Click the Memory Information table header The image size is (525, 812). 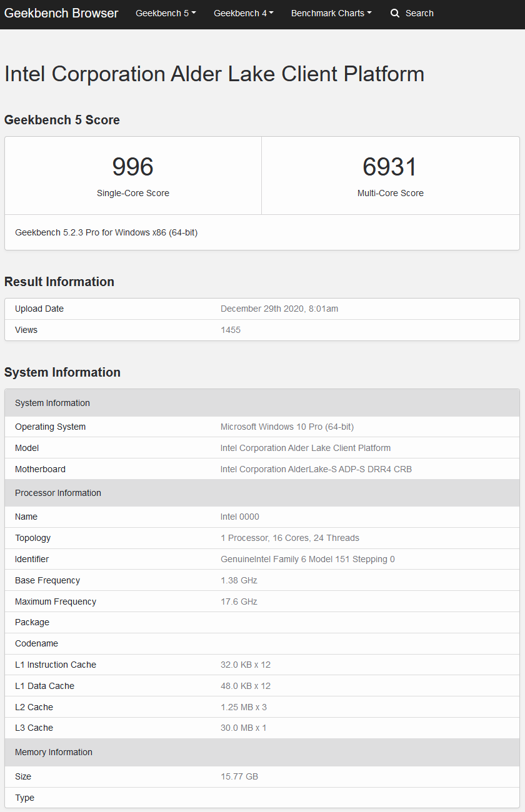[262, 752]
